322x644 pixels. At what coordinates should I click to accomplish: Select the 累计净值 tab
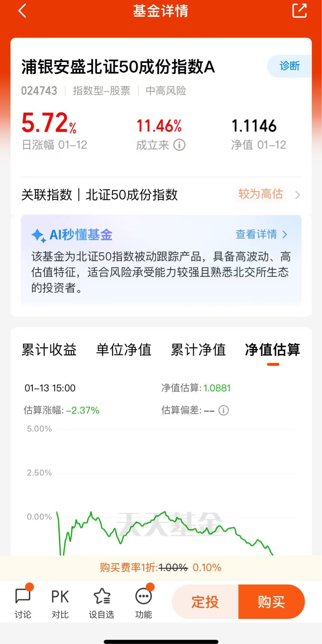[x=198, y=350]
